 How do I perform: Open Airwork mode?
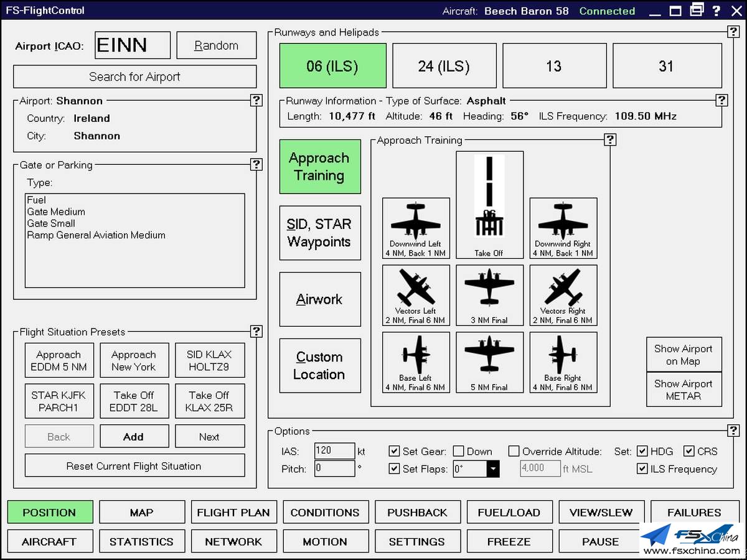pyautogui.click(x=320, y=299)
